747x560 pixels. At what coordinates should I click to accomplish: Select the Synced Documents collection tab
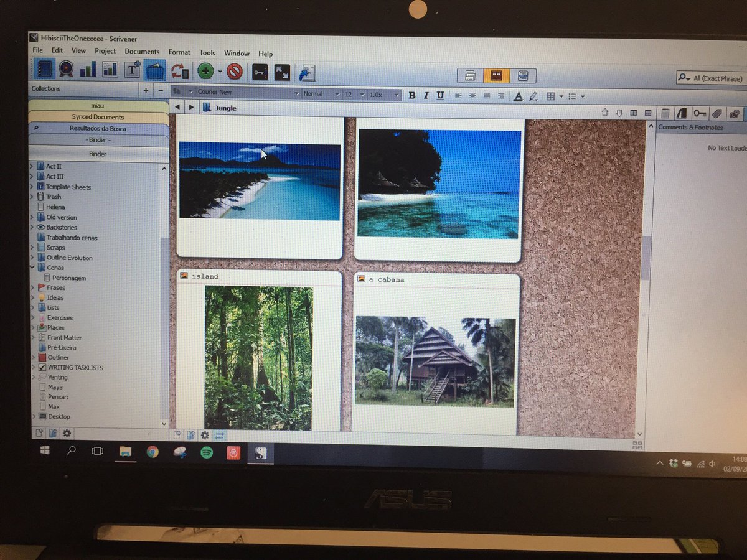[x=98, y=117]
